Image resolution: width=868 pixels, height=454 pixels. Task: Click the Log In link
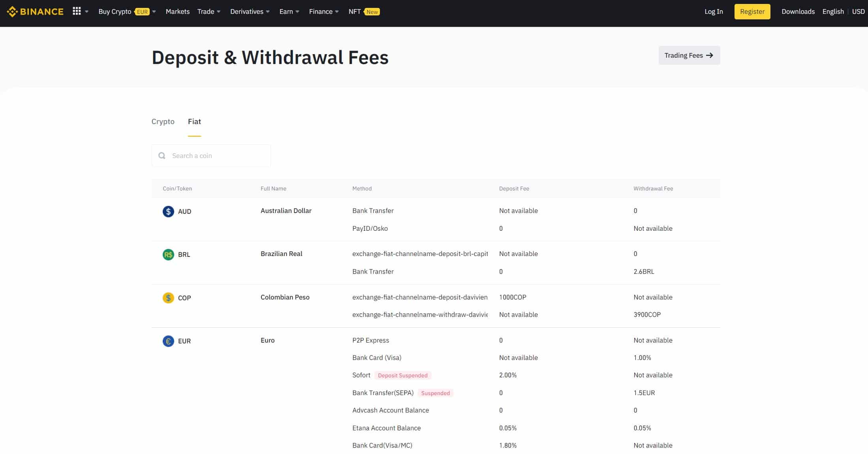pyautogui.click(x=714, y=12)
